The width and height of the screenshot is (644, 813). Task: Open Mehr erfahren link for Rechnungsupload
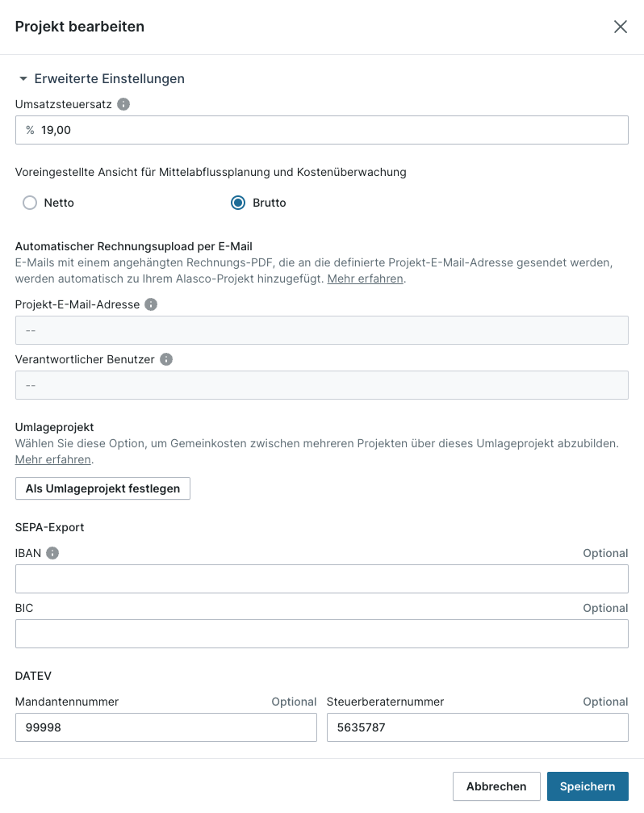[365, 279]
